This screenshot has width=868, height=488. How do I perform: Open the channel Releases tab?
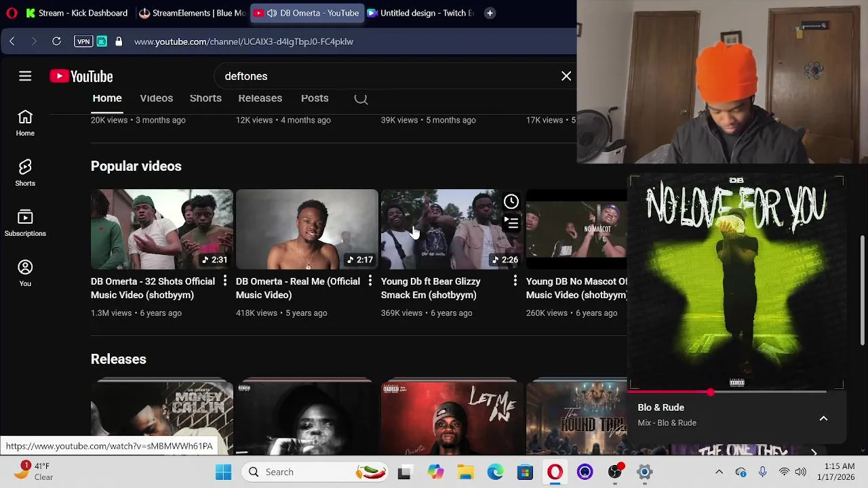(260, 98)
